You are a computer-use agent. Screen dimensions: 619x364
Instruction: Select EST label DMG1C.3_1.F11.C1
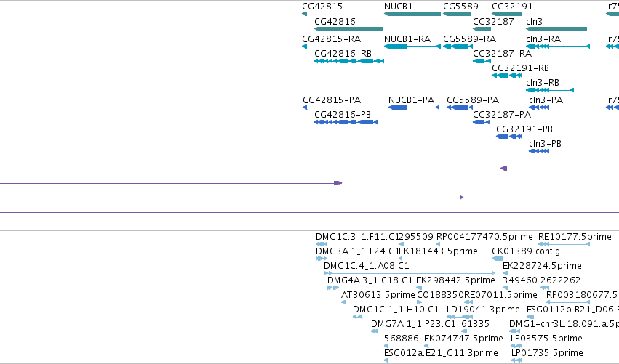[x=357, y=237]
